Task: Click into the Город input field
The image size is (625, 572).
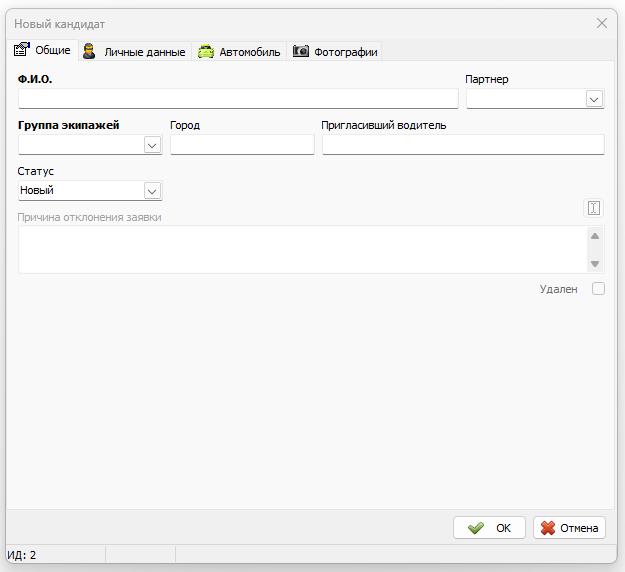Action: (242, 144)
